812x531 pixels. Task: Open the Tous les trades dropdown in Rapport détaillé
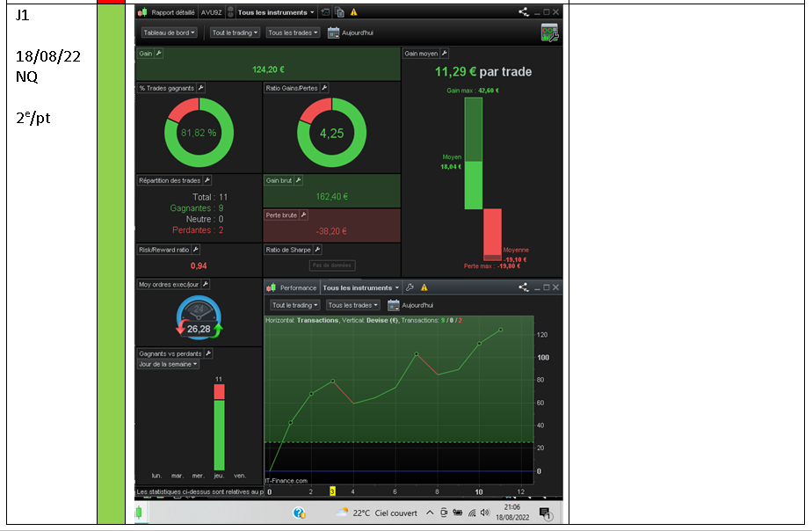[x=293, y=33]
